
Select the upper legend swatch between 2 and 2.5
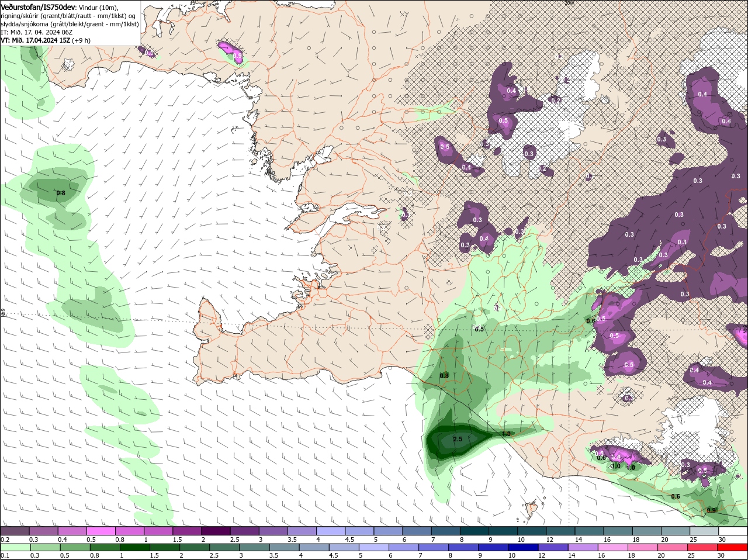[216, 531]
